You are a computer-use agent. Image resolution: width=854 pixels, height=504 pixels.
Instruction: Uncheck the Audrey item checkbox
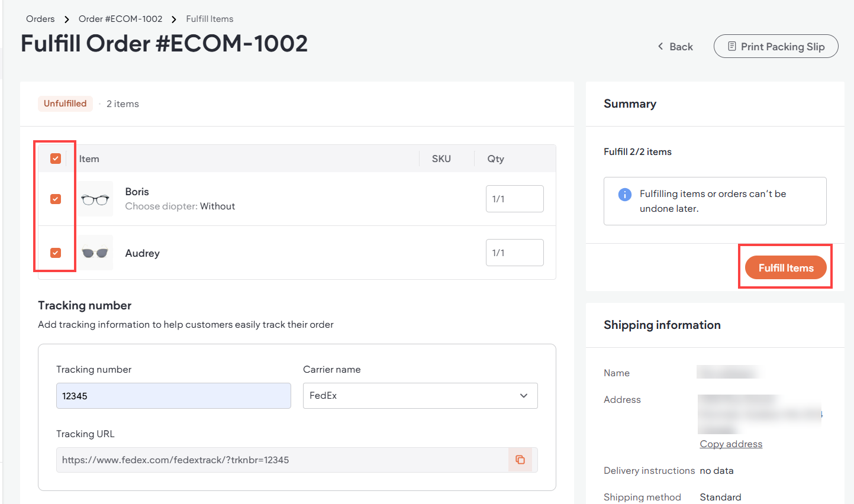pos(56,253)
